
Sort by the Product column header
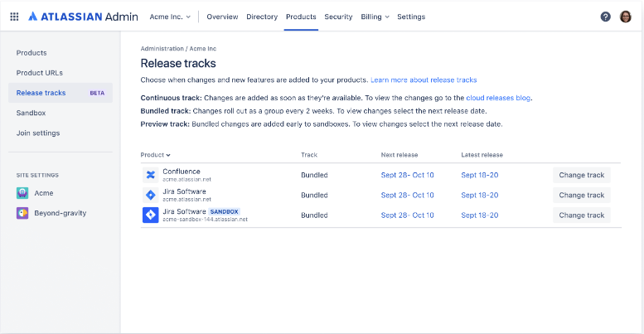point(156,155)
